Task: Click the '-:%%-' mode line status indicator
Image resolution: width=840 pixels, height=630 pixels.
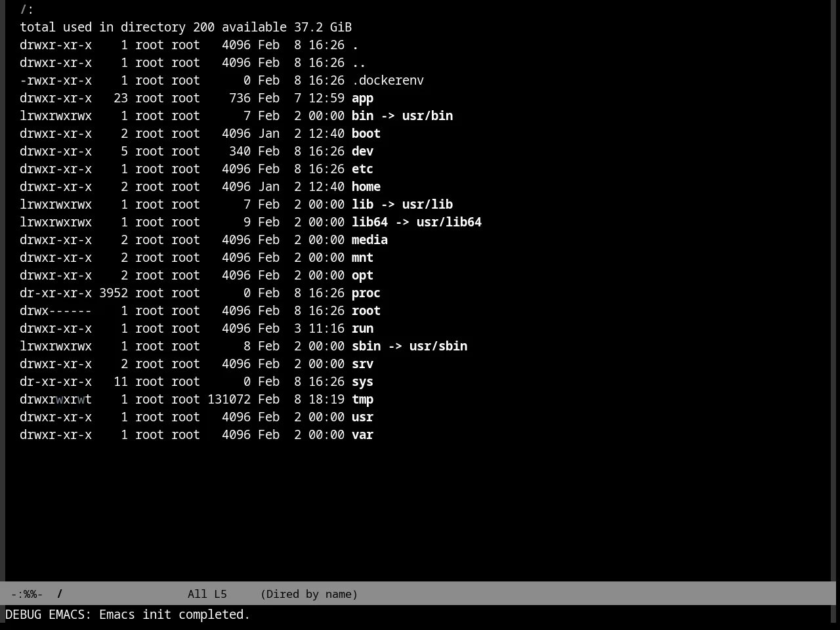Action: click(27, 594)
